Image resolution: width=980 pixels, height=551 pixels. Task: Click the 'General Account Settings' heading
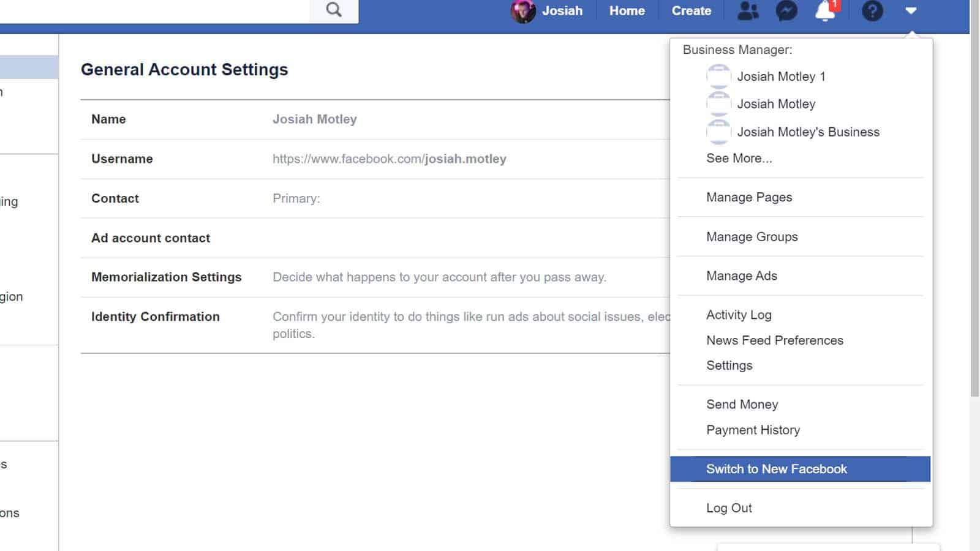pos(184,70)
